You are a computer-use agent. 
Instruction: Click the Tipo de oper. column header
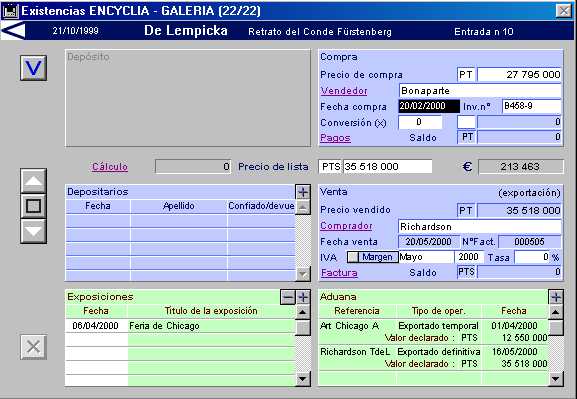[x=438, y=311]
